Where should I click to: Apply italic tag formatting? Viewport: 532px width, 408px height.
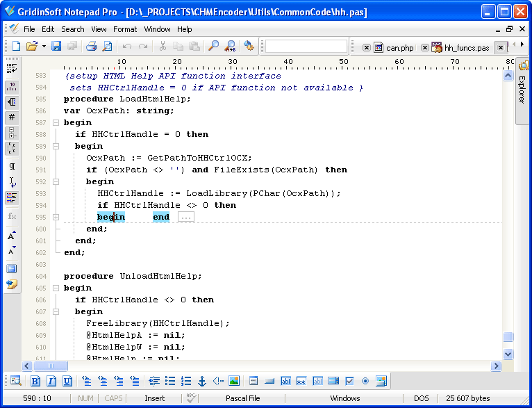coord(51,381)
